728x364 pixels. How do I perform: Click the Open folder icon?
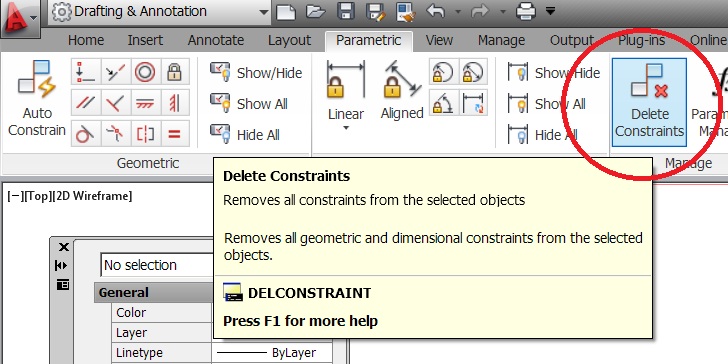(x=316, y=12)
